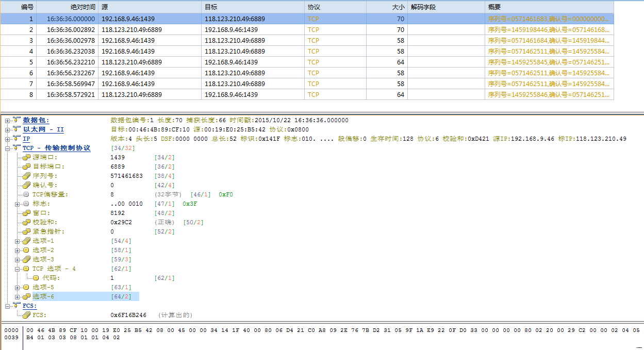Select the 选项-6 tree item
Viewport: 644px width, 350px height.
[43, 296]
